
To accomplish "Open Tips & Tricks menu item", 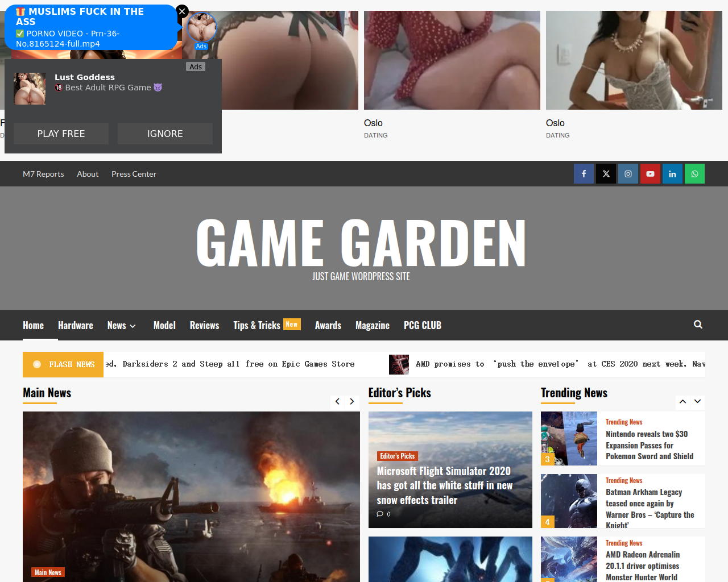I will [257, 325].
